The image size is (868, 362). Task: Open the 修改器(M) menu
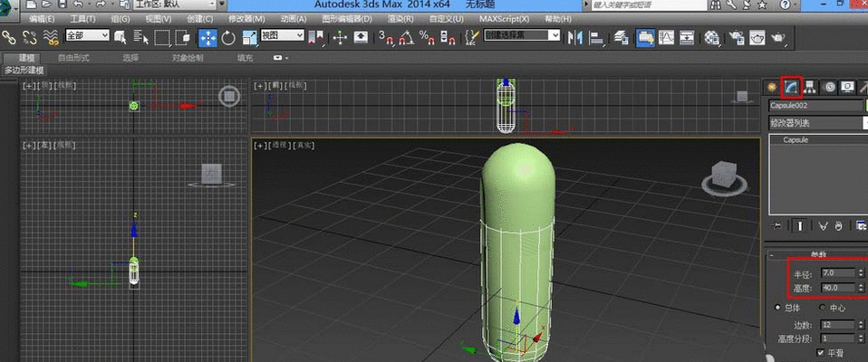[248, 18]
